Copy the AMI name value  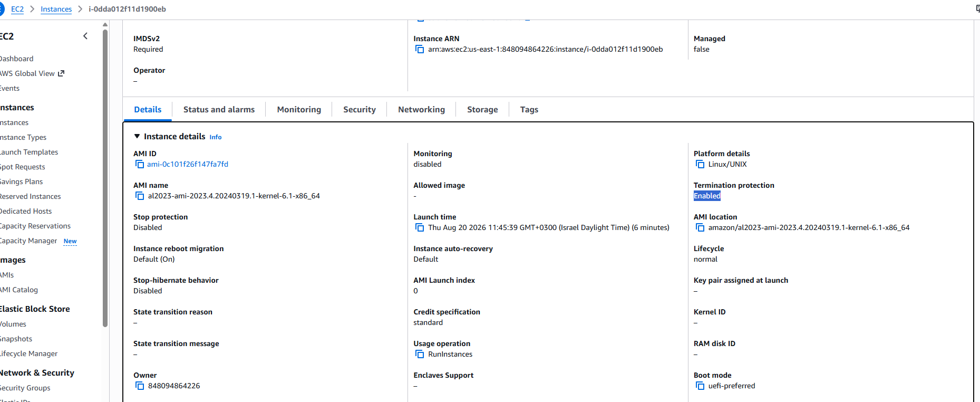pyautogui.click(x=140, y=196)
